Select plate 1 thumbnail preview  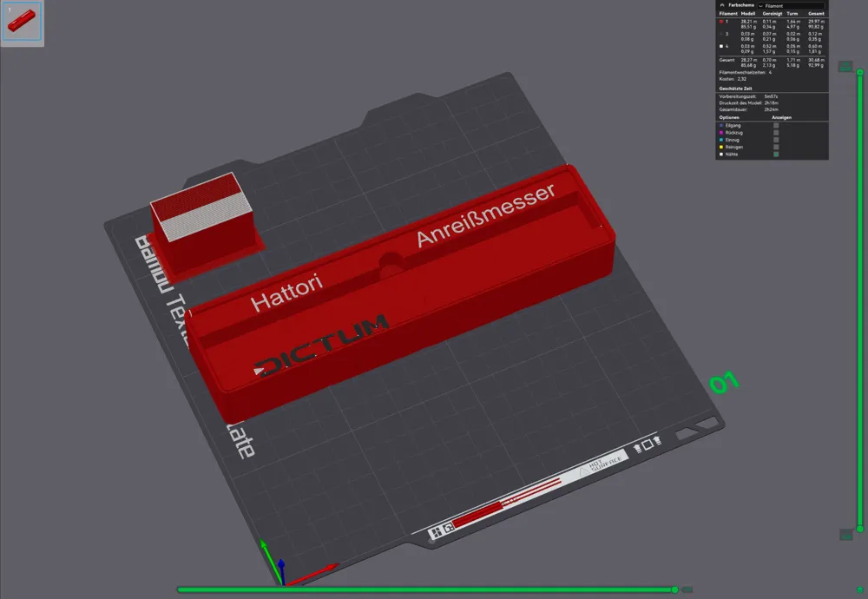[23, 21]
